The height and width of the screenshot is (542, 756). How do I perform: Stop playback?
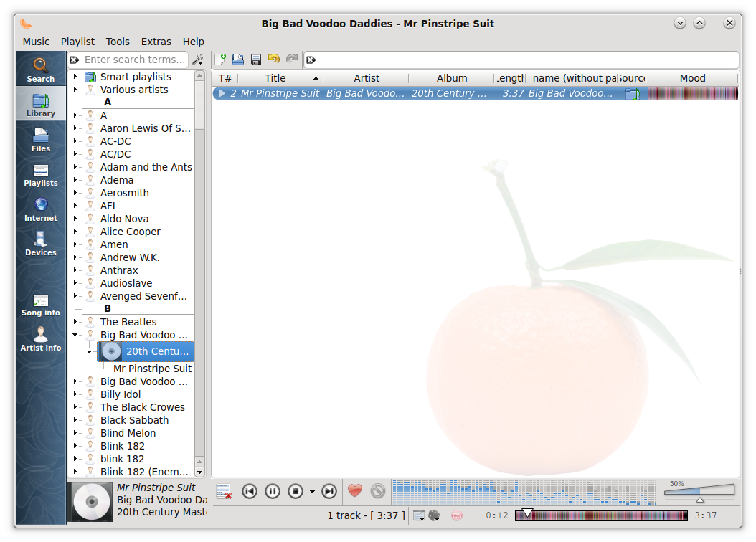tap(296, 491)
